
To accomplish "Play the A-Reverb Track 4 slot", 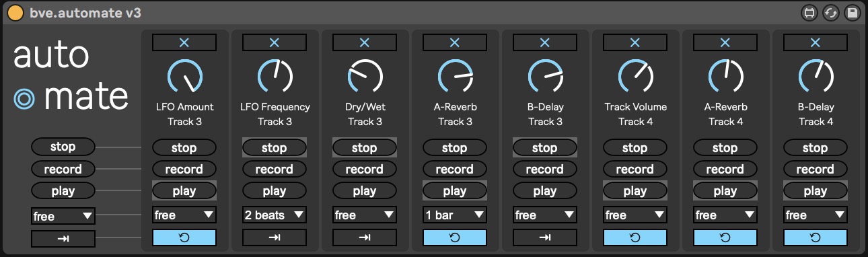I will [x=725, y=191].
